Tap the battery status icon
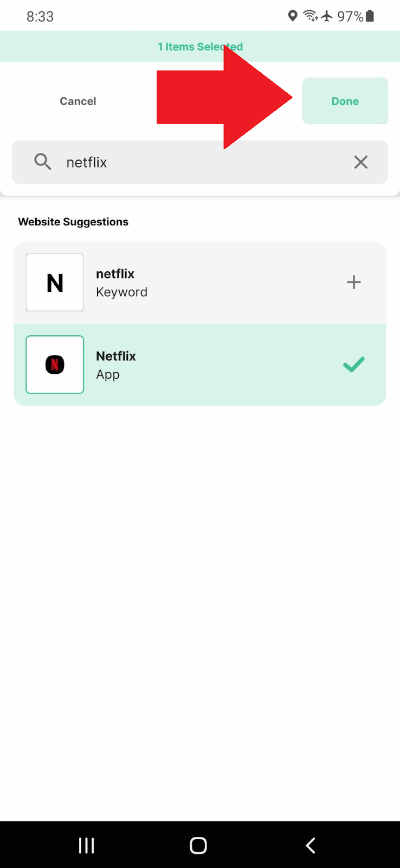This screenshot has height=868, width=400. (370, 16)
